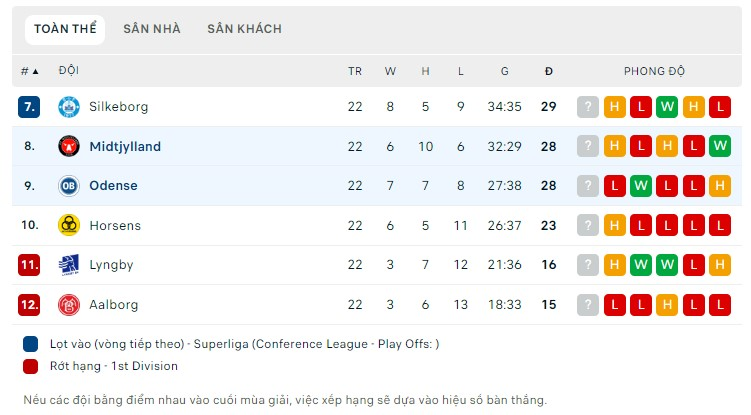Click the Aalborg red crest icon

[68, 305]
